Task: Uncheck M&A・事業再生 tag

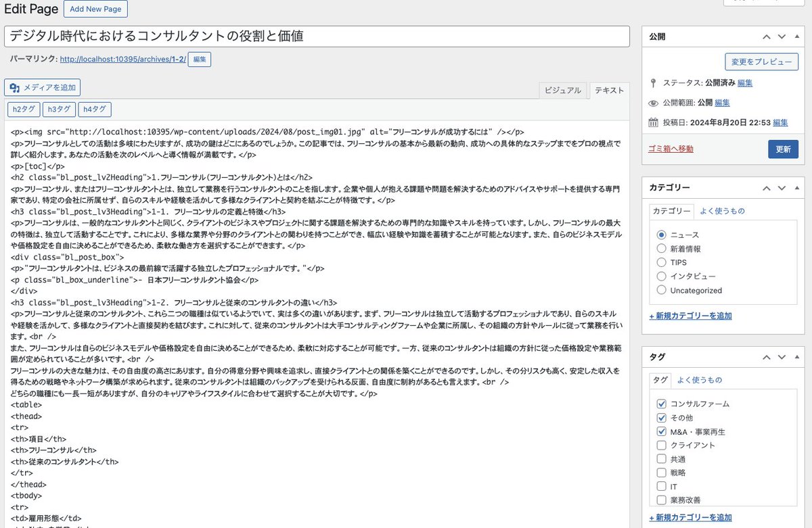Action: pos(661,431)
